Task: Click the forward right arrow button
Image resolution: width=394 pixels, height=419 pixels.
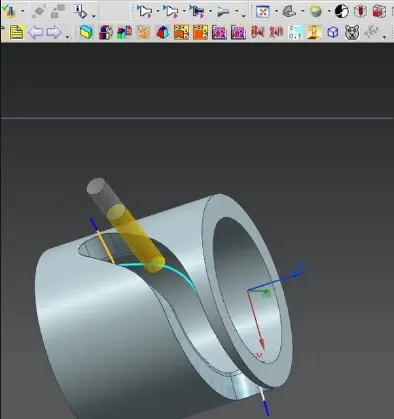Action: click(x=54, y=33)
